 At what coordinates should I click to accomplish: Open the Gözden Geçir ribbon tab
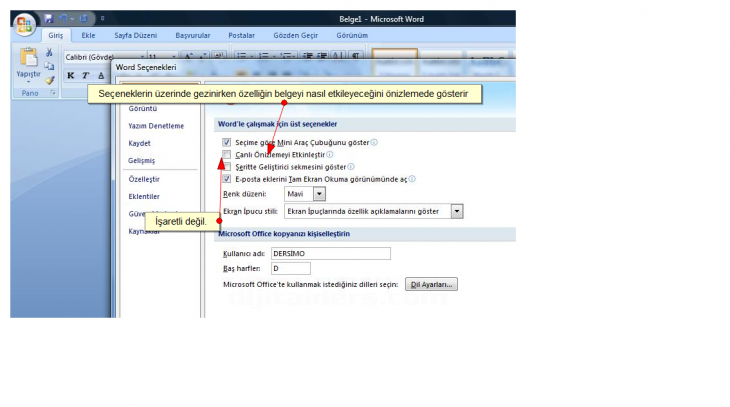pos(296,35)
